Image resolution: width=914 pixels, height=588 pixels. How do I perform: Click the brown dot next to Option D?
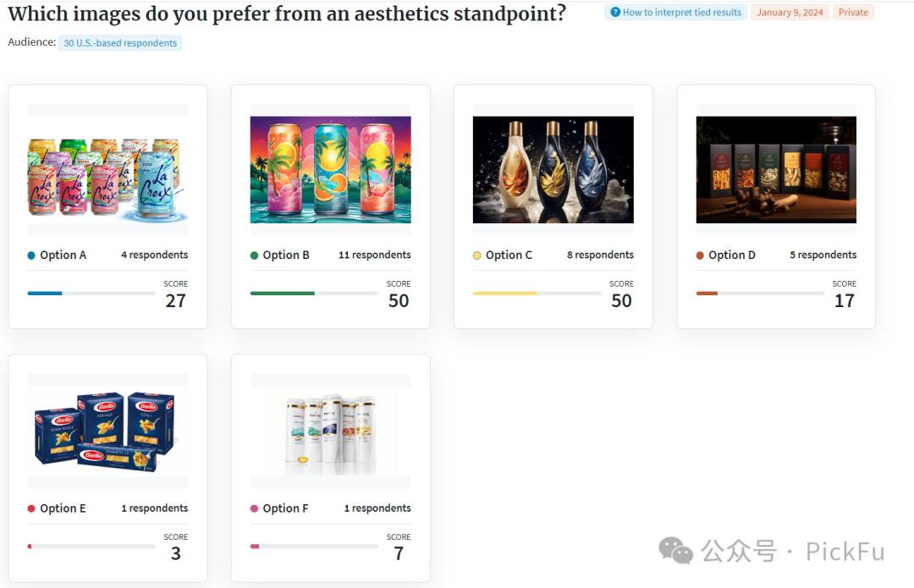click(700, 256)
